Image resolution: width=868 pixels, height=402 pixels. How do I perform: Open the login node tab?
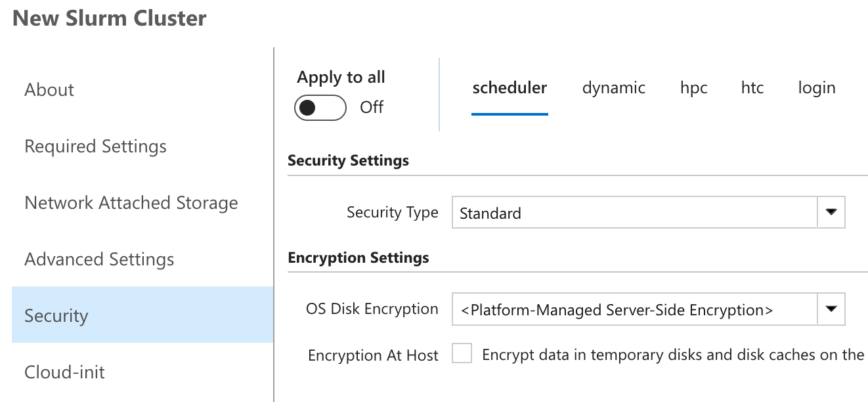coord(816,88)
